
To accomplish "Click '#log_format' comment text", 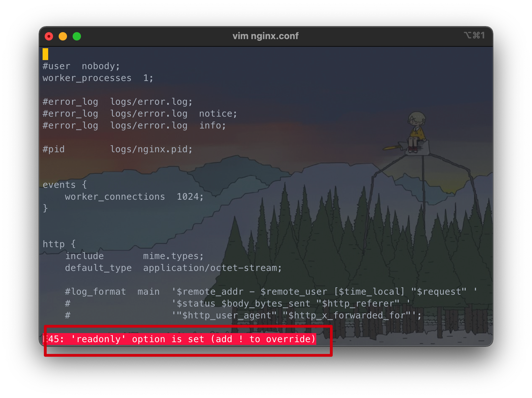I will pos(95,292).
